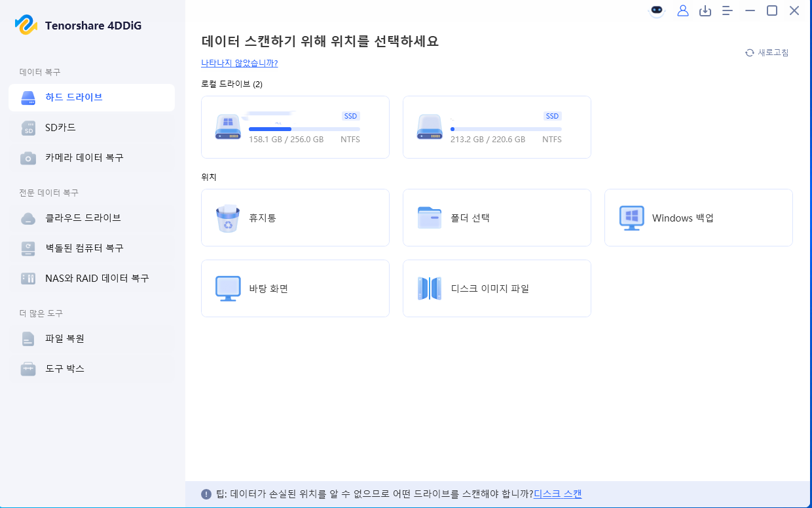This screenshot has height=508, width=812.
Task: Select the 폴더 선택 location card
Action: point(497,218)
